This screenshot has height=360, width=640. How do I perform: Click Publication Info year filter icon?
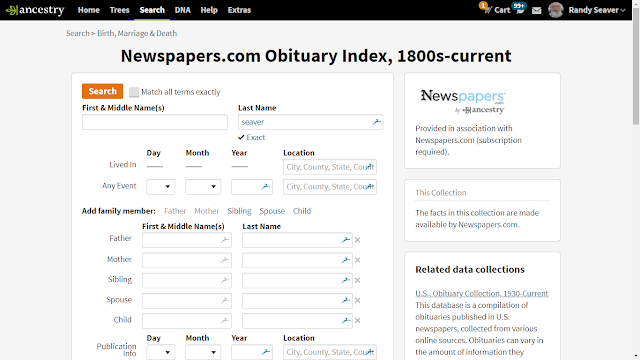pyautogui.click(x=266, y=351)
